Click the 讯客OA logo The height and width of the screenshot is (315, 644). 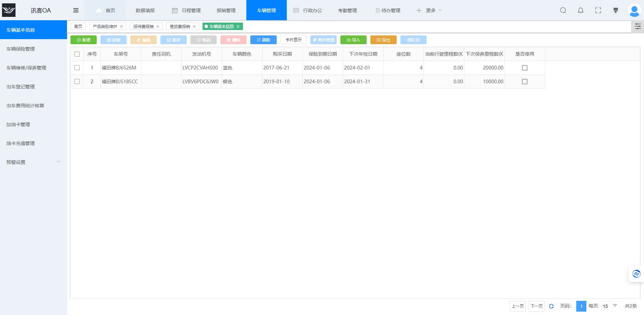tap(9, 10)
